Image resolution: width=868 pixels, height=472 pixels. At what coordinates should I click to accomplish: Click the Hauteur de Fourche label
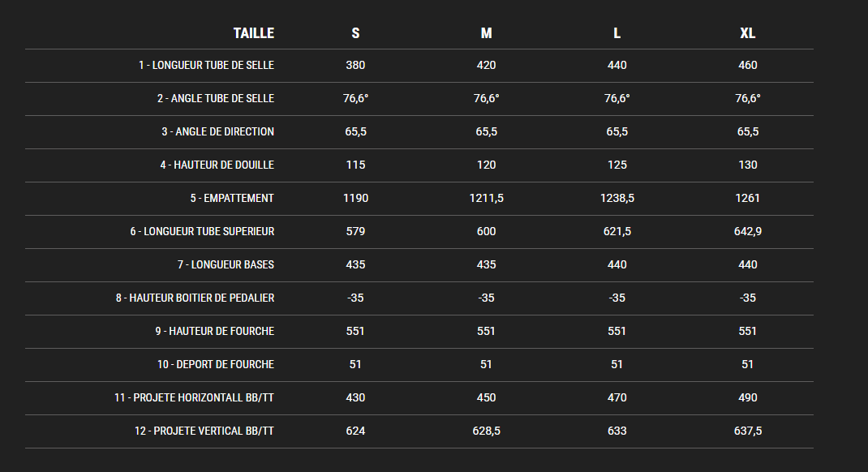tap(215, 331)
